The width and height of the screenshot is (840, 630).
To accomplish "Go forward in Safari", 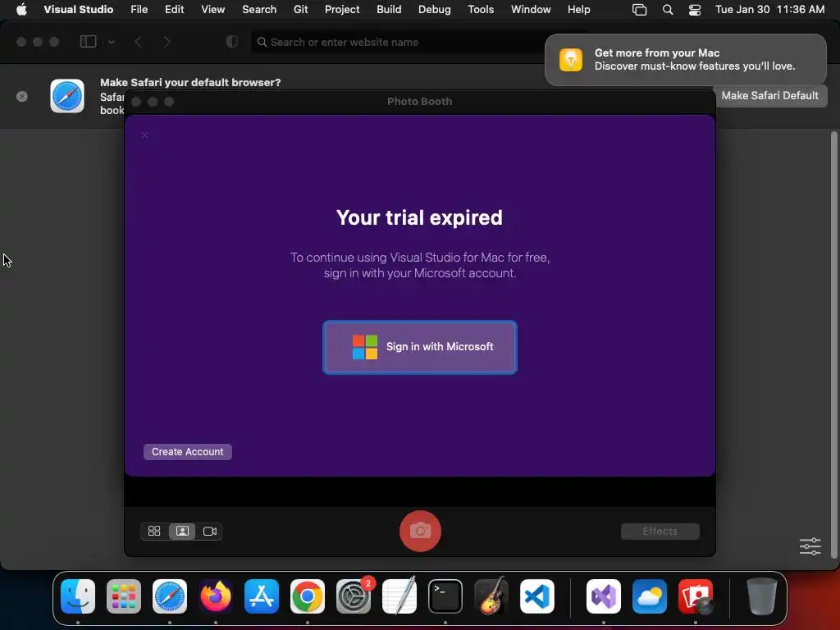I will [167, 42].
